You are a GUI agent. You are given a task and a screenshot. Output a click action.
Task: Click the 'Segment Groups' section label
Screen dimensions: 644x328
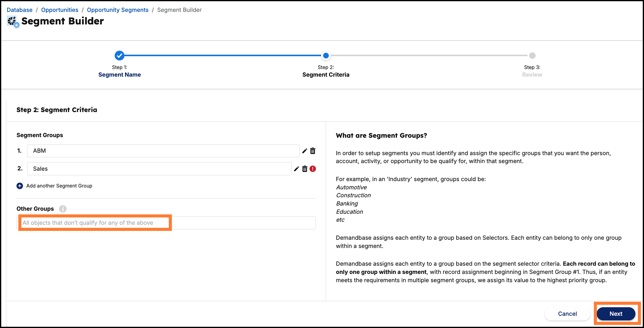(40, 135)
